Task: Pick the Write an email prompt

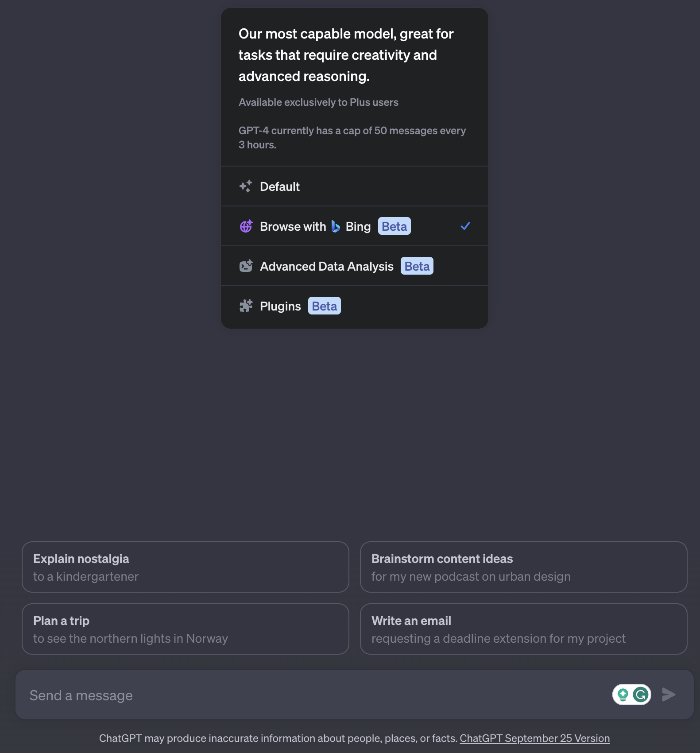Action: pyautogui.click(x=523, y=629)
